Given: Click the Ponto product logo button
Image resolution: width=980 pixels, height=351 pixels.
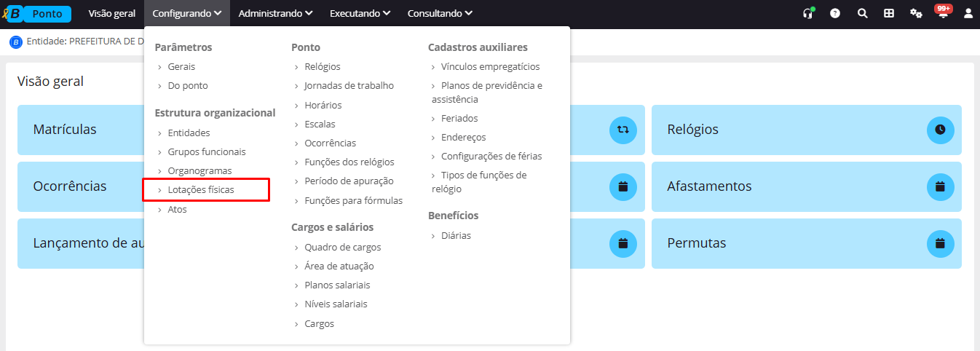Looking at the screenshot, I should [47, 14].
